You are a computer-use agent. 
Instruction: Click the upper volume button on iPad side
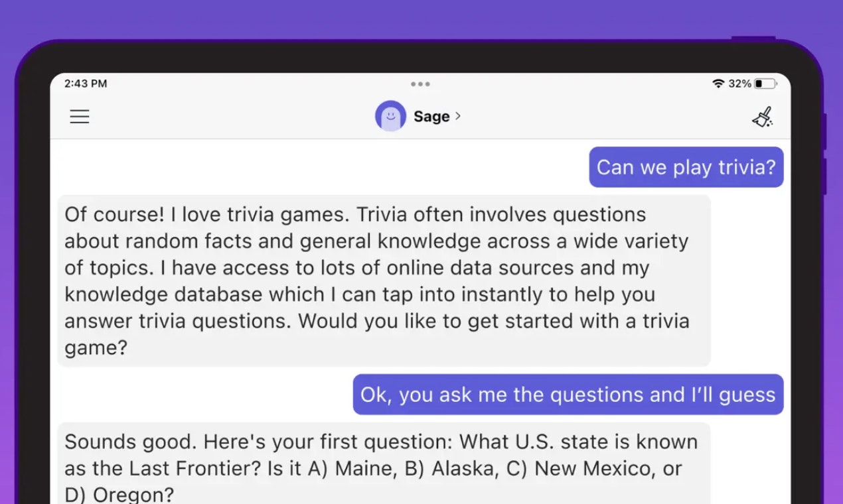[824, 131]
